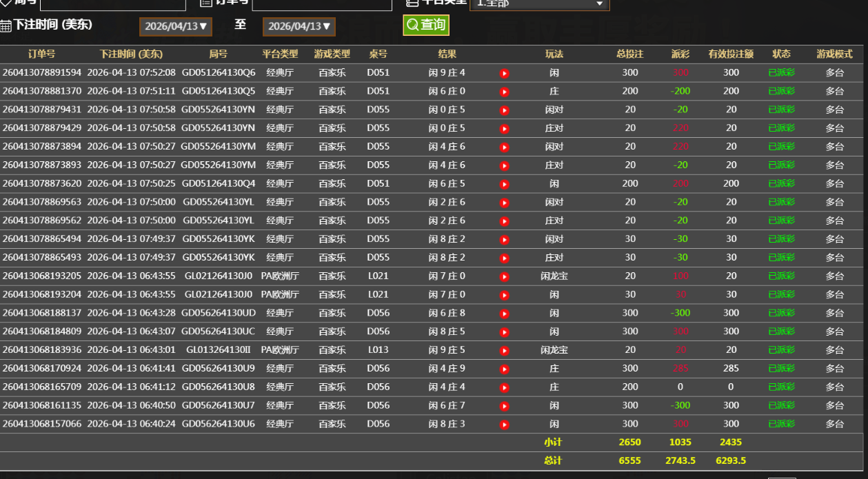The image size is (868, 479).
Task: Play replay for order 260413068183936
Action: 504,350
